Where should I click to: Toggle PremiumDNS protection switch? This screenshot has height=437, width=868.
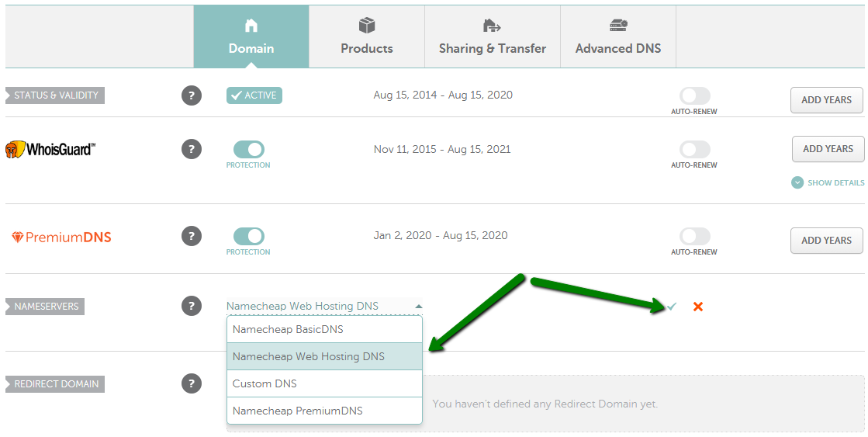(x=248, y=236)
